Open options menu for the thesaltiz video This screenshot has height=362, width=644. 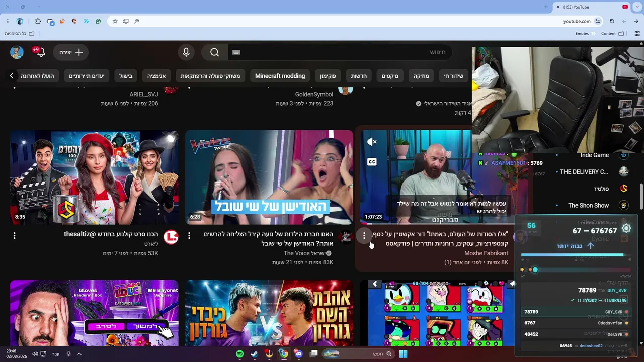(14, 235)
